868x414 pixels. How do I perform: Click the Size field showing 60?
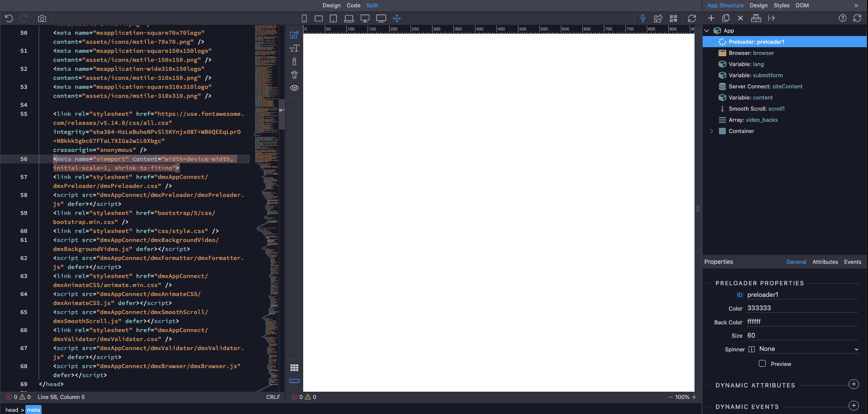tap(802, 335)
